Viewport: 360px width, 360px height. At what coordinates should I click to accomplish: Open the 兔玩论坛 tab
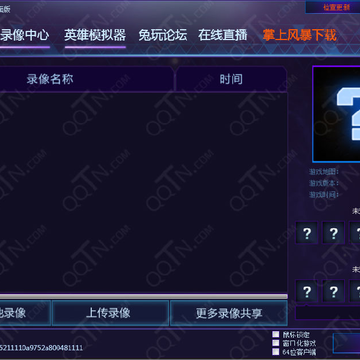click(163, 35)
